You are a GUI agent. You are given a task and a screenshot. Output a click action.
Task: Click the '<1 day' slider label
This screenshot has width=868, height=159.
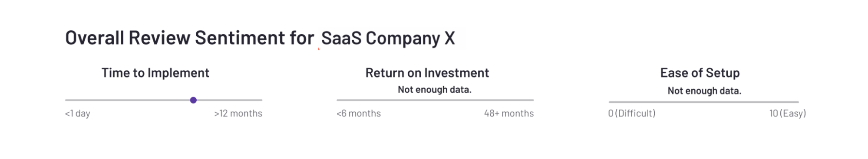pos(78,114)
